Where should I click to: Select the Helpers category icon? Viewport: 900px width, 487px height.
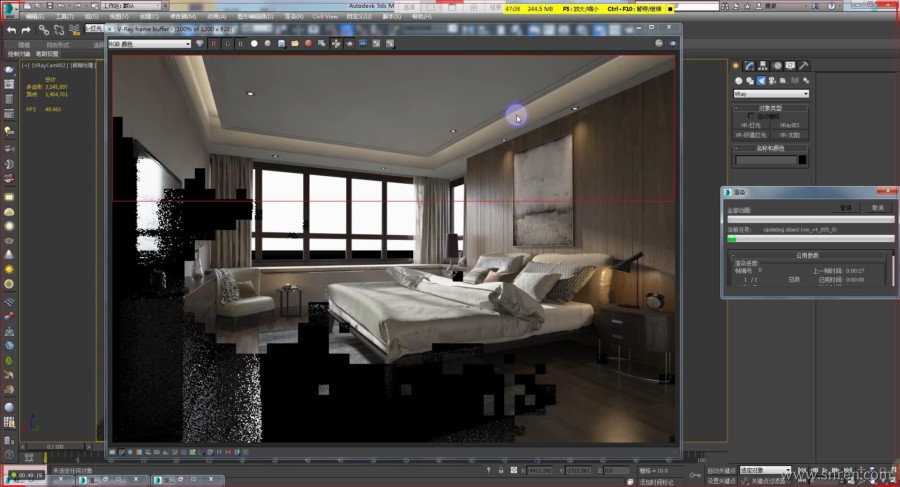click(783, 81)
